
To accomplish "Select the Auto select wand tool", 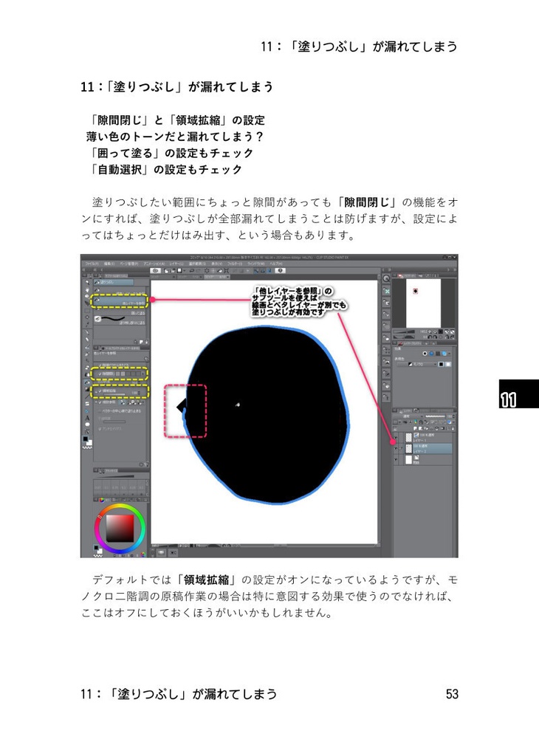I will pos(87,317).
